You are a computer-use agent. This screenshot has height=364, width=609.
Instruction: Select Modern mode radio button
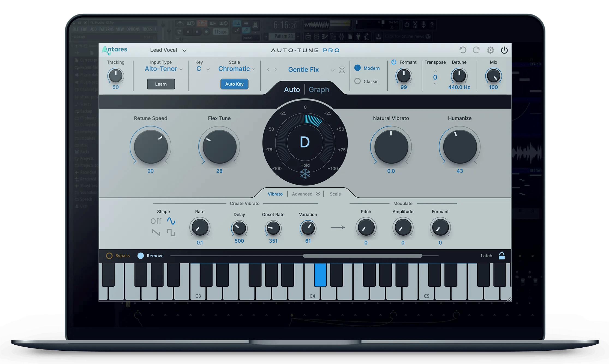357,68
